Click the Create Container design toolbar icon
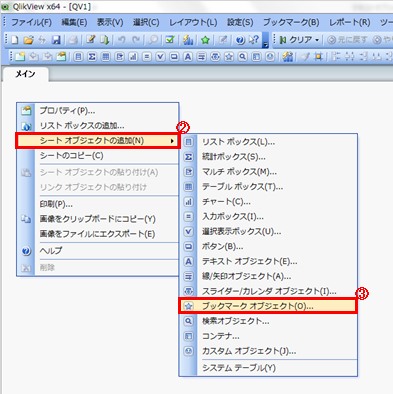Screen dimensions: 393x394 [x=256, y=57]
